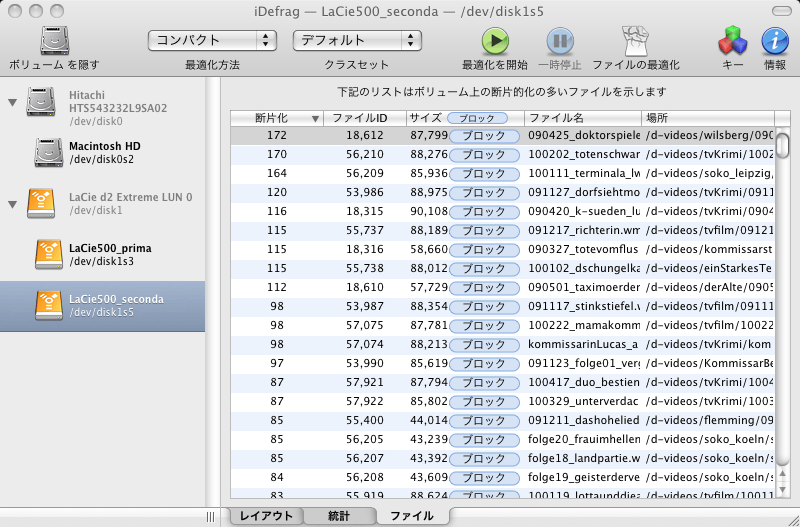The width and height of the screenshot is (800, 527).
Task: Switch to the ファイル tab
Action: [x=412, y=516]
